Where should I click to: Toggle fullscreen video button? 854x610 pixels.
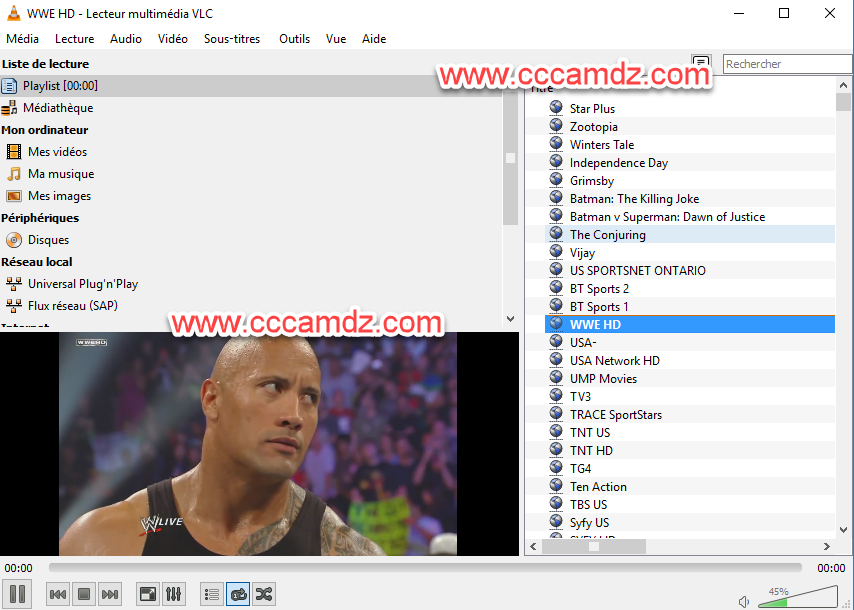click(148, 594)
